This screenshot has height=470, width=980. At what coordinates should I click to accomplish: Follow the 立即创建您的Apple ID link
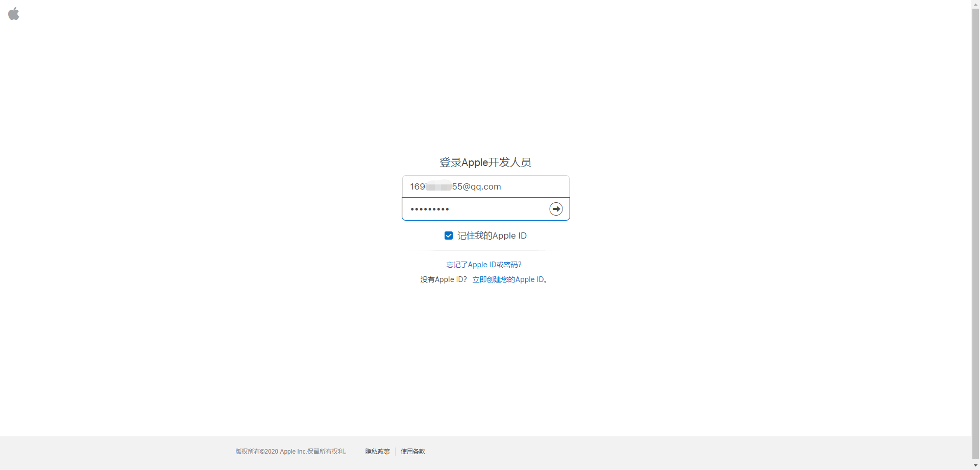510,279
